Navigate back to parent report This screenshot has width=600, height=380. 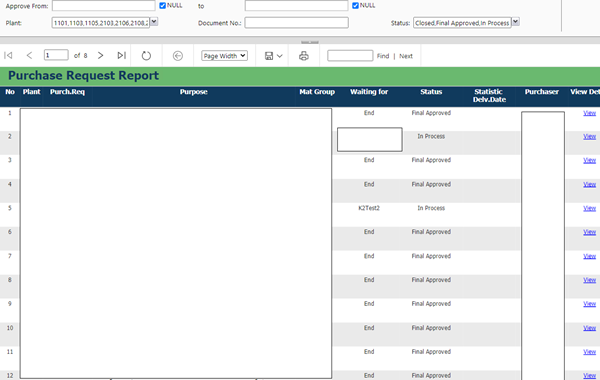click(x=178, y=56)
